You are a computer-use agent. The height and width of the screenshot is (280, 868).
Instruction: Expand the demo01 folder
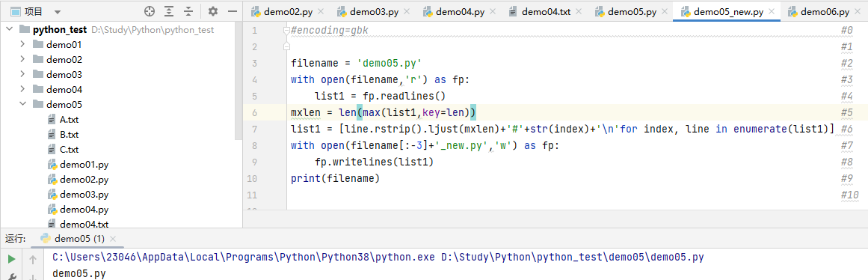(22, 44)
